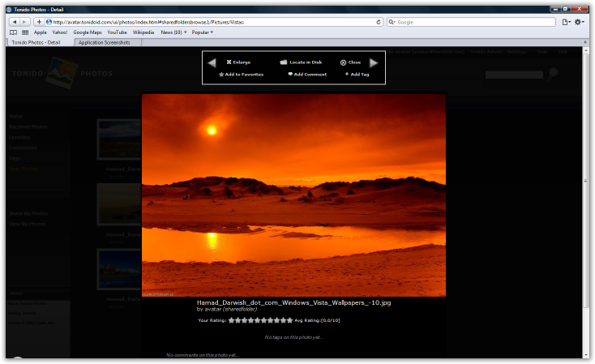Go to next photo with right arrow
Viewport: 595px width, 364px height.
coord(374,62)
